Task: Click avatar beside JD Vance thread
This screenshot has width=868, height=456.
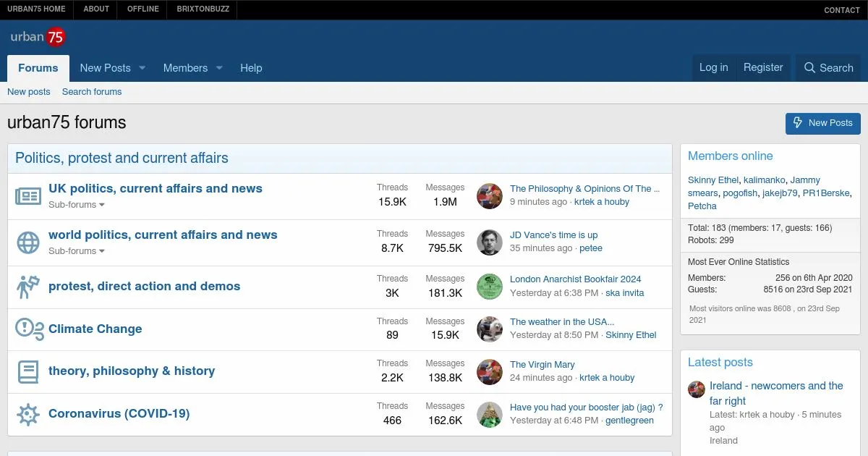Action: pyautogui.click(x=490, y=242)
